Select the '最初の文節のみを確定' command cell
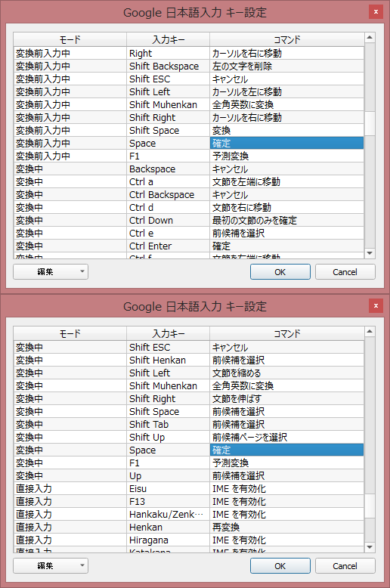Image resolution: width=390 pixels, height=588 pixels. (x=287, y=220)
